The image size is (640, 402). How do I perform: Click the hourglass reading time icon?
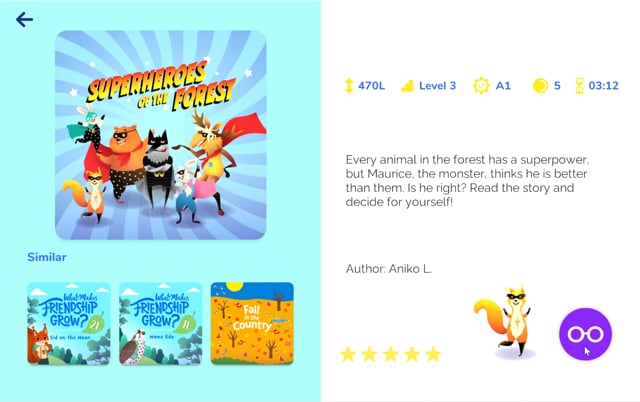coord(579,86)
